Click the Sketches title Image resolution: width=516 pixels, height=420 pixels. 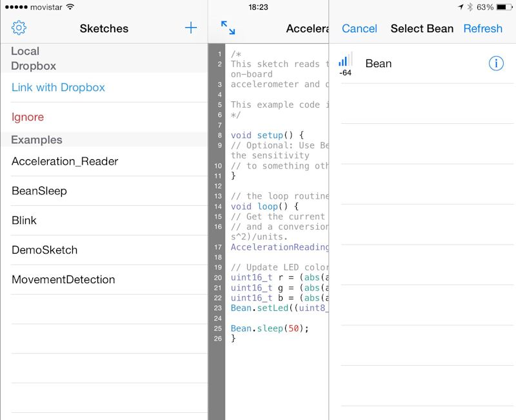point(104,28)
